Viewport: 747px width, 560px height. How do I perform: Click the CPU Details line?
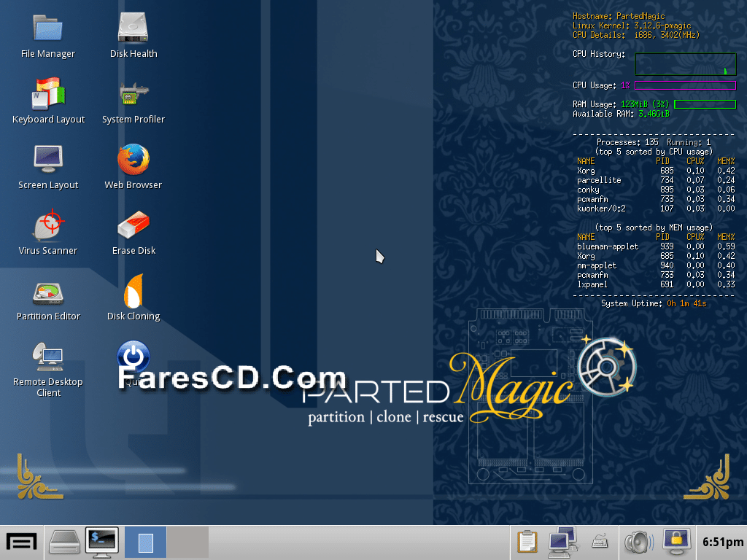click(x=636, y=35)
